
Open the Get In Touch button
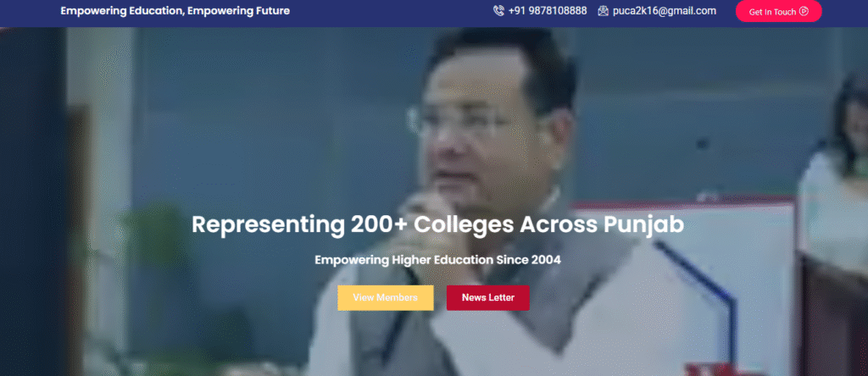(x=778, y=11)
